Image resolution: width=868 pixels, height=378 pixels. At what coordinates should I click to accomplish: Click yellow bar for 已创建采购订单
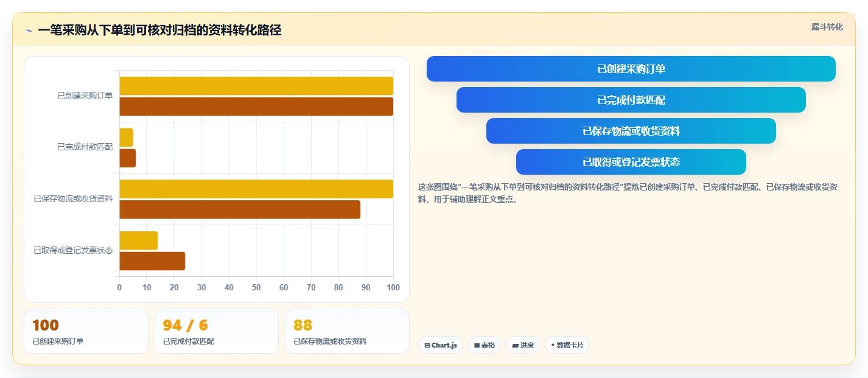click(x=256, y=86)
